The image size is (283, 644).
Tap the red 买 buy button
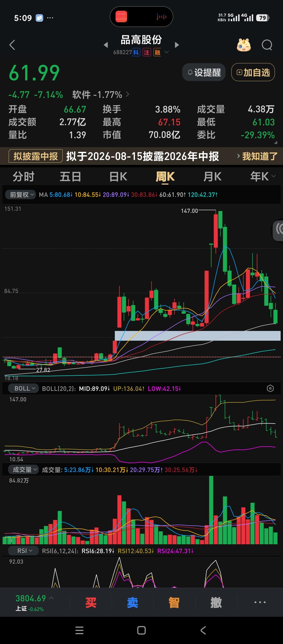click(91, 603)
